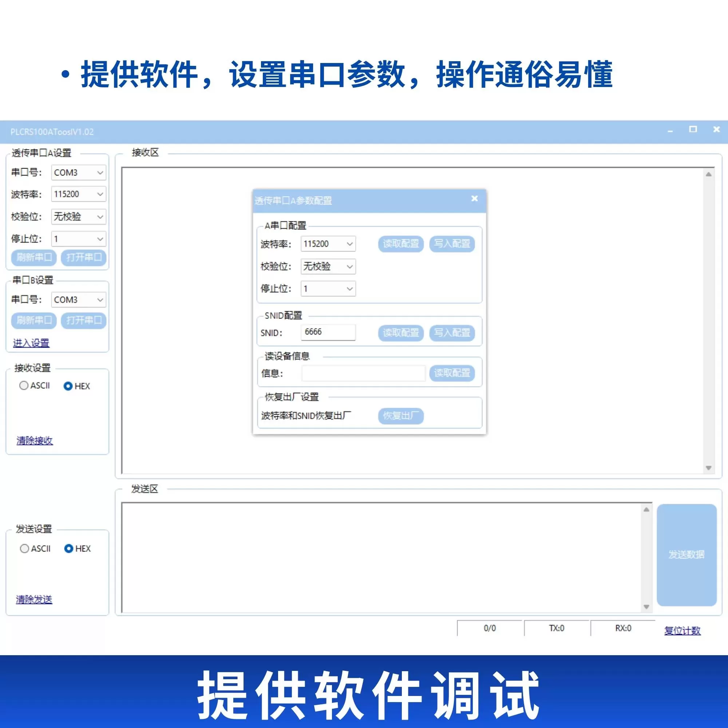Close the PLCRS100AToosIV1.02 main window
This screenshot has height=728, width=728.
pos(716,129)
